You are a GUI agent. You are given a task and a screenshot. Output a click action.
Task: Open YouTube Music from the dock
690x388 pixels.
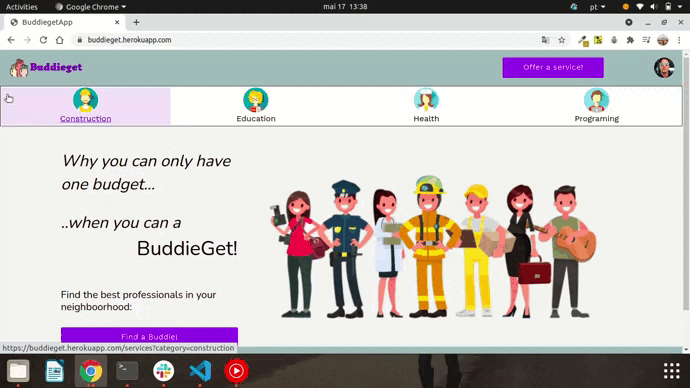pyautogui.click(x=236, y=371)
